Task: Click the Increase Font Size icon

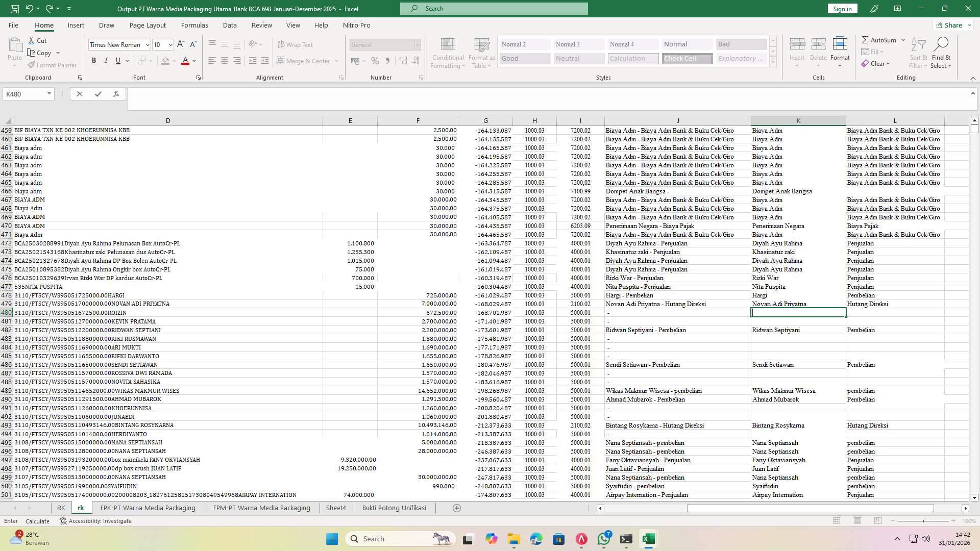Action: [x=181, y=45]
